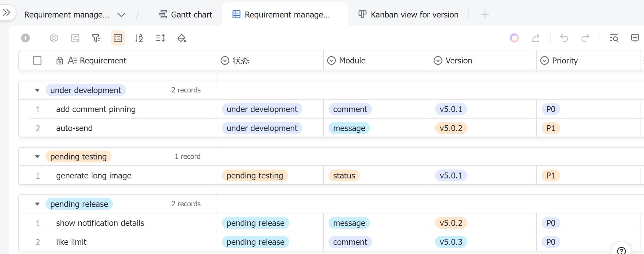This screenshot has width=644, height=254.
Task: Click the undo arrow
Action: coord(564,38)
